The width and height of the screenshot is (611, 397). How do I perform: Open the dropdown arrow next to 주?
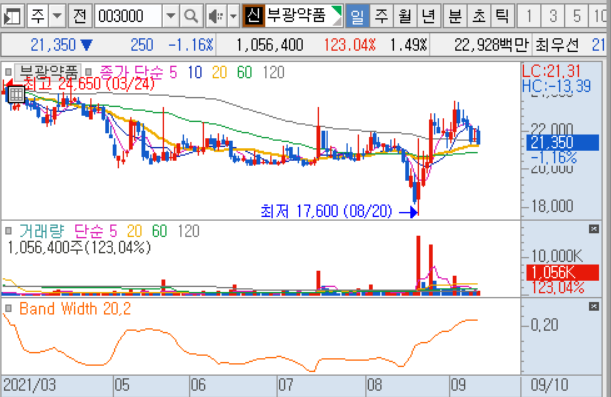pyautogui.click(x=57, y=16)
